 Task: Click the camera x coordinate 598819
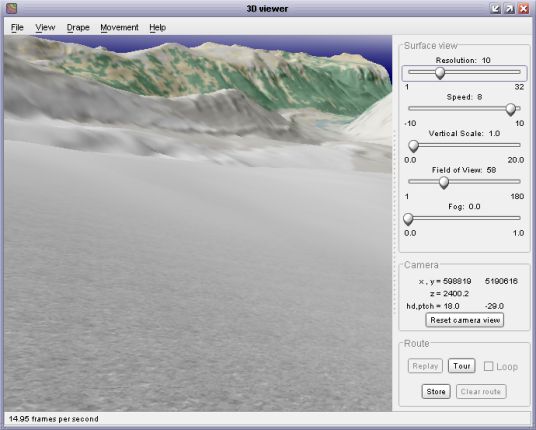(x=457, y=281)
